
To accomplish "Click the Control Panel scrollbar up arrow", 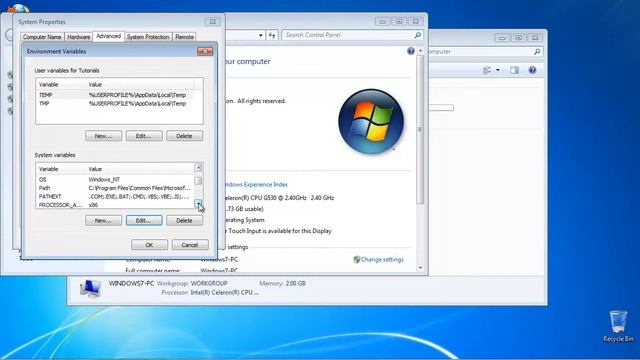I will tap(420, 51).
